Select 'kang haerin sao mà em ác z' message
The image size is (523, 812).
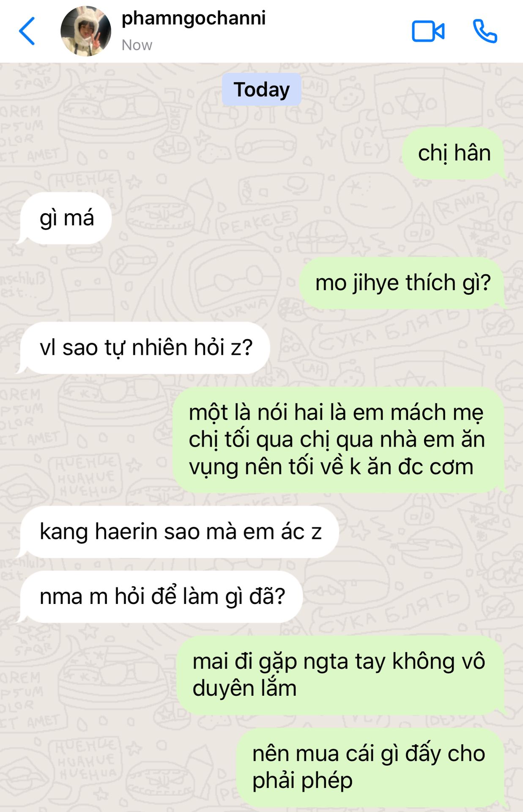click(180, 532)
